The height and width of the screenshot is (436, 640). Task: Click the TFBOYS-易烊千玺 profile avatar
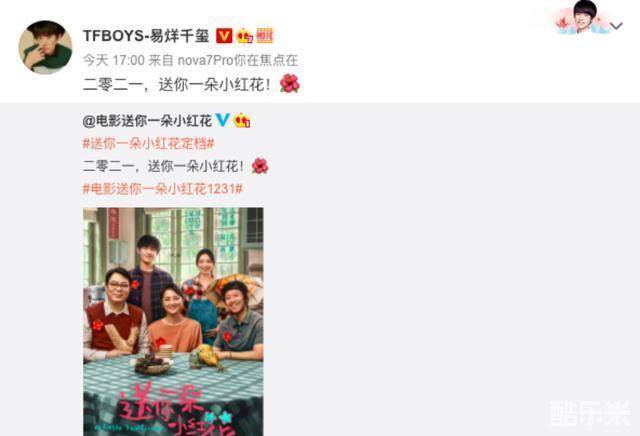click(x=45, y=47)
